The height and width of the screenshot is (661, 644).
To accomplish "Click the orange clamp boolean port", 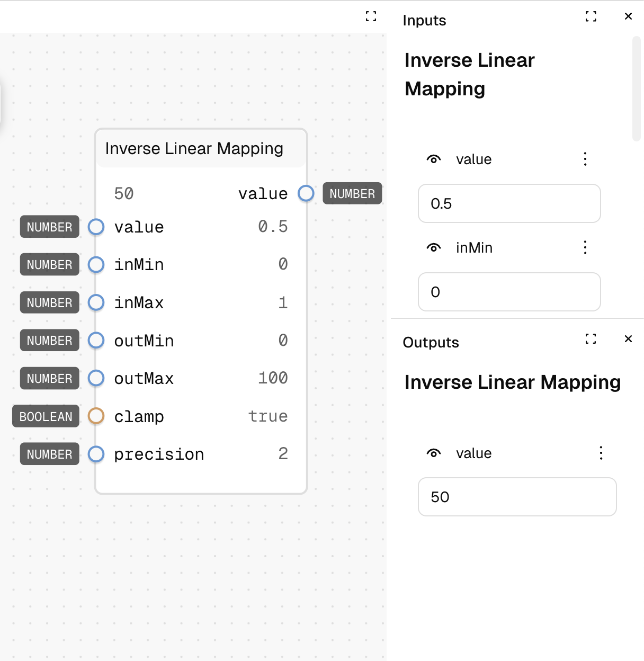I will point(96,416).
